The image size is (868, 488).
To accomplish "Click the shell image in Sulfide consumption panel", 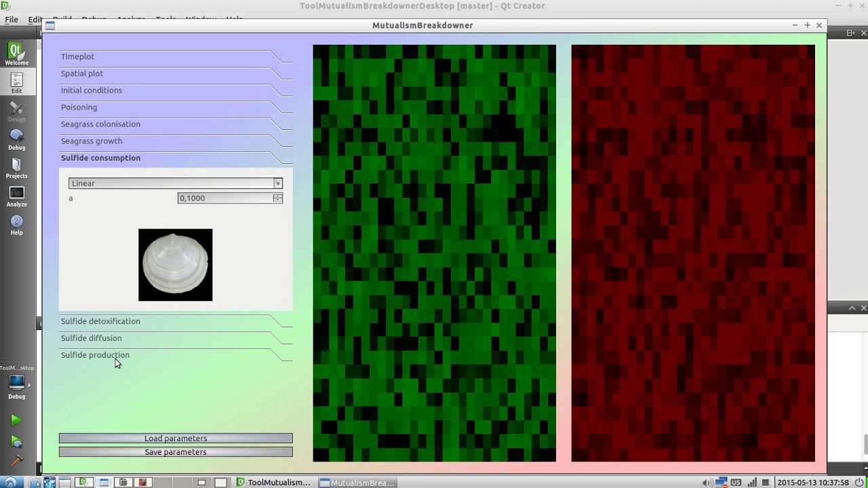I will point(175,265).
